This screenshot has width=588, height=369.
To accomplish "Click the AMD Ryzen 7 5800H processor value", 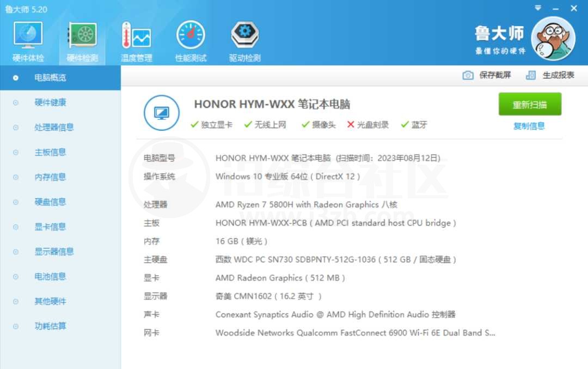I will tap(306, 204).
